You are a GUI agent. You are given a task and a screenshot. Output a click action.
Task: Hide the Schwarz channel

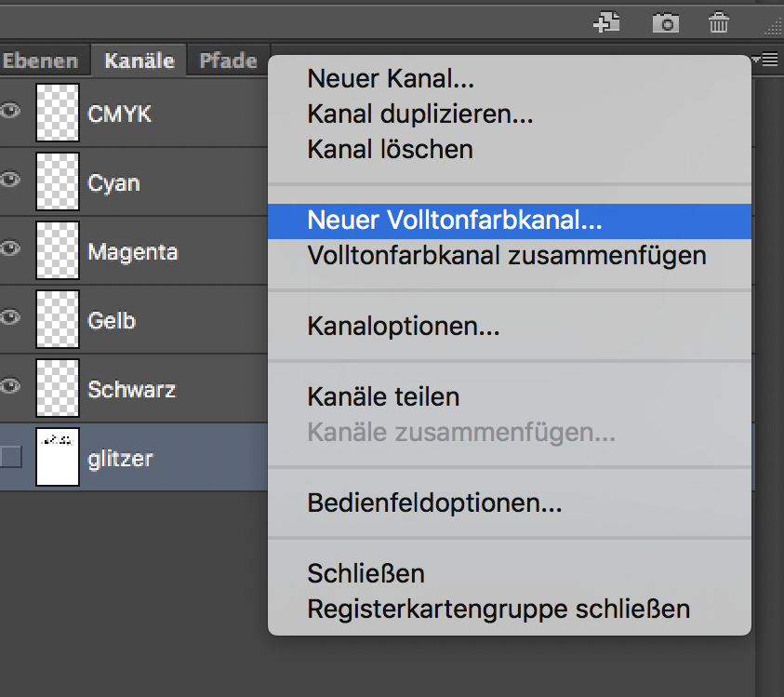(11, 387)
